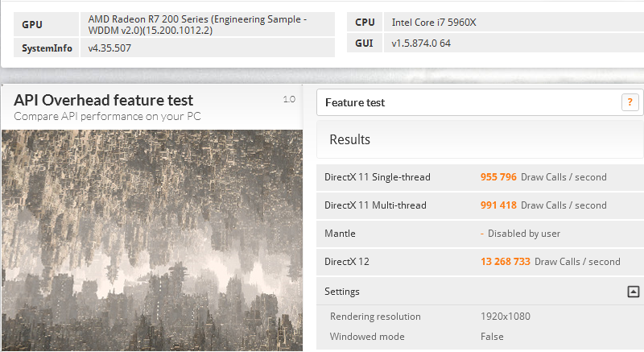Click the Results section heading
Screen dimensions: 644x352
(350, 140)
